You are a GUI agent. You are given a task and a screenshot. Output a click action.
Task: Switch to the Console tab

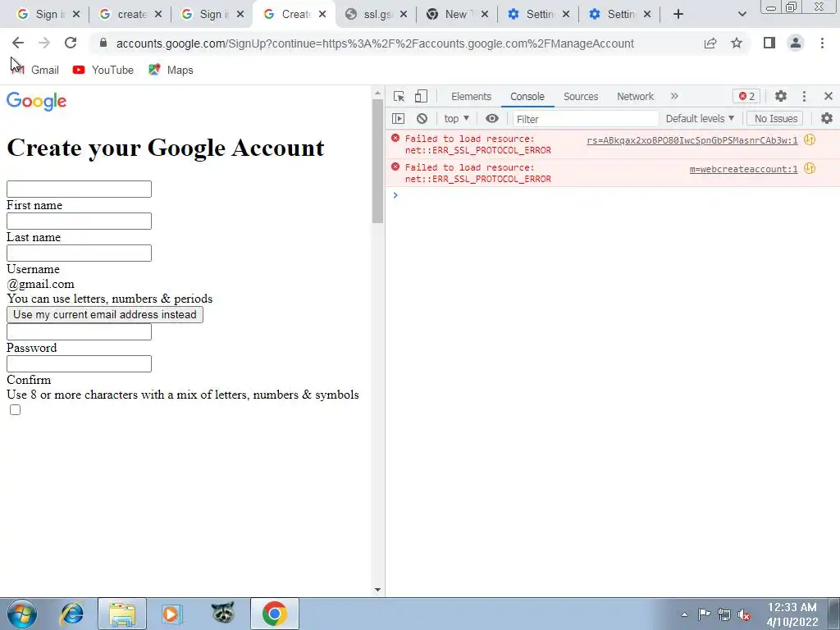tap(527, 97)
